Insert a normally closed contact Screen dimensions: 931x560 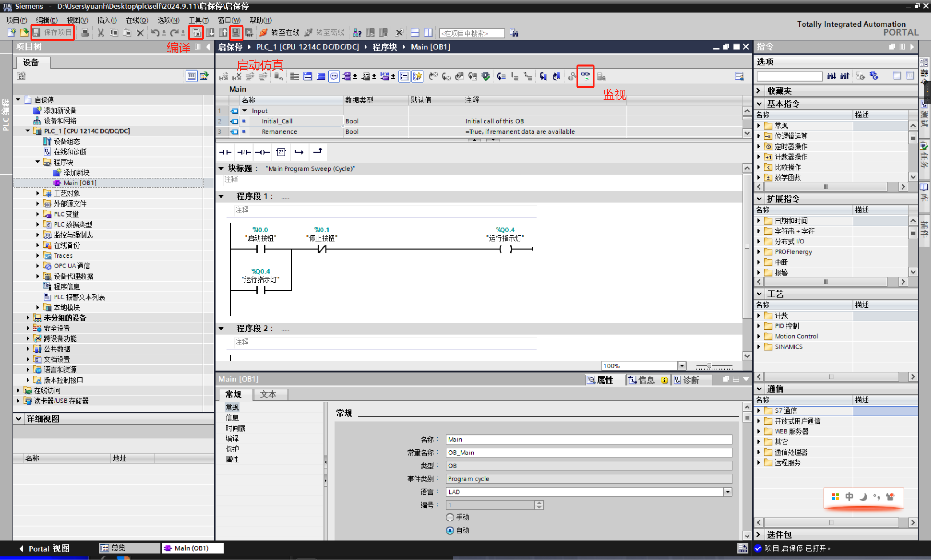(244, 152)
